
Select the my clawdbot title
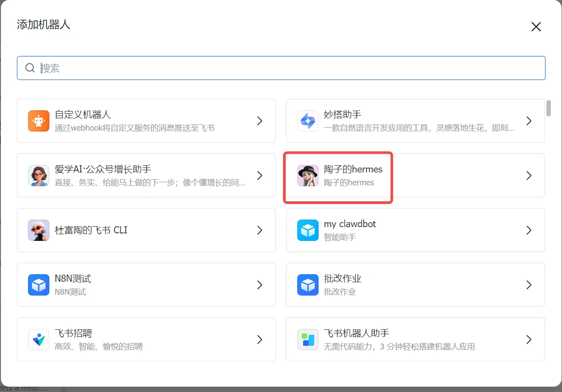(x=350, y=224)
